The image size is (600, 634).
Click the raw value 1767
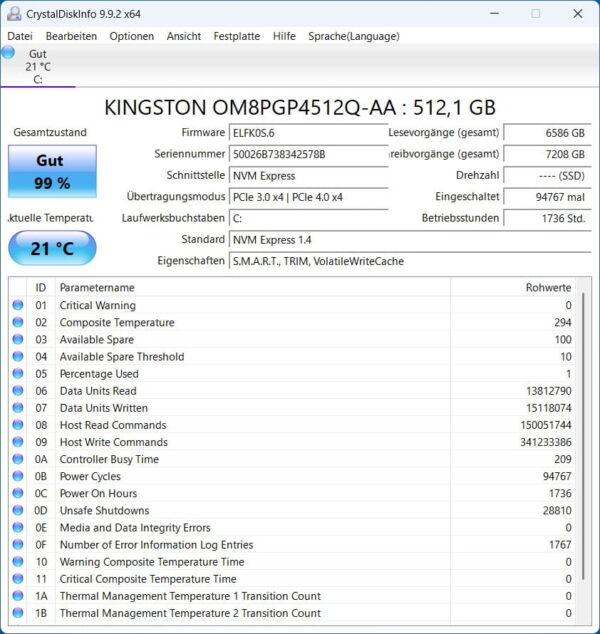(560, 545)
